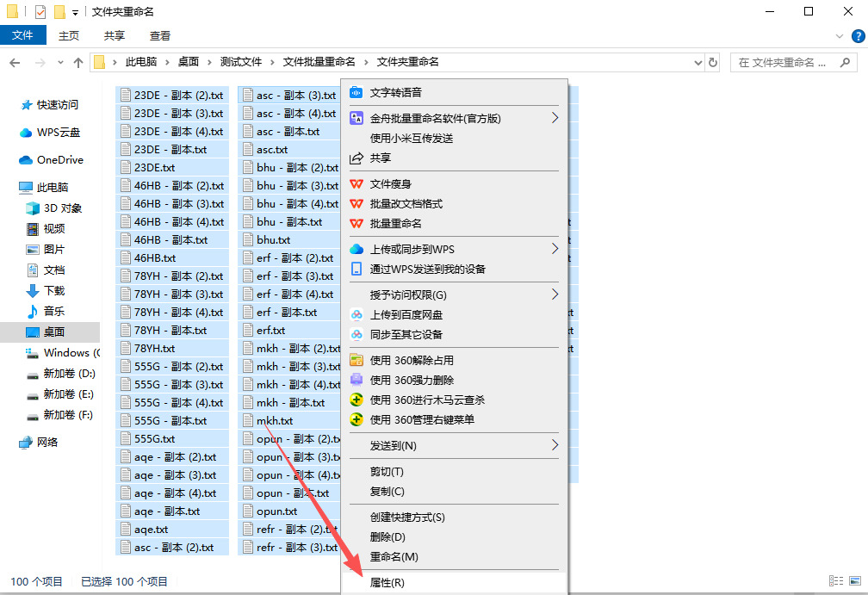
Task: Open the 主页 ribbon tab
Action: 69,36
